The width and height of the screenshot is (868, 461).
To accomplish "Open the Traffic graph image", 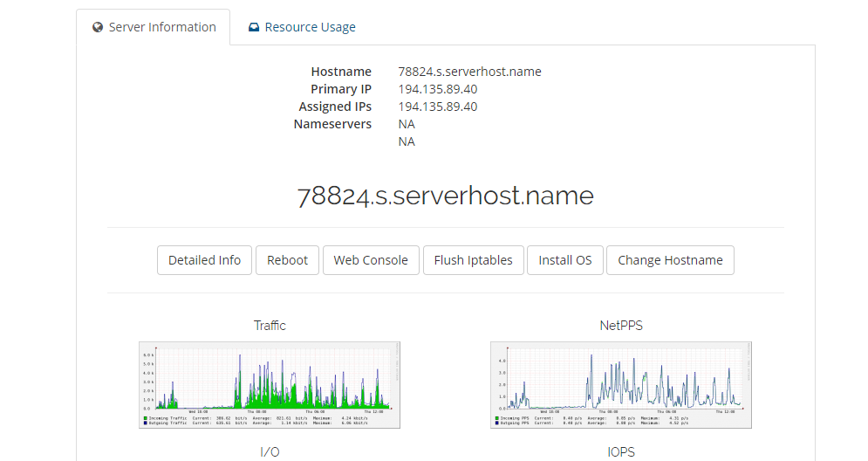I will point(270,384).
